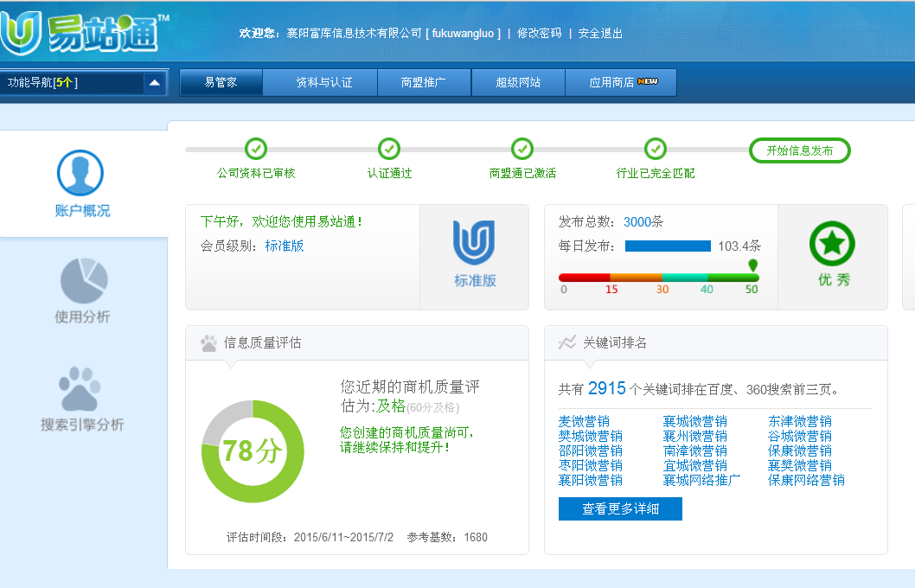This screenshot has width=915, height=588.
Task: Click the 安全退出 link
Action: [600, 33]
